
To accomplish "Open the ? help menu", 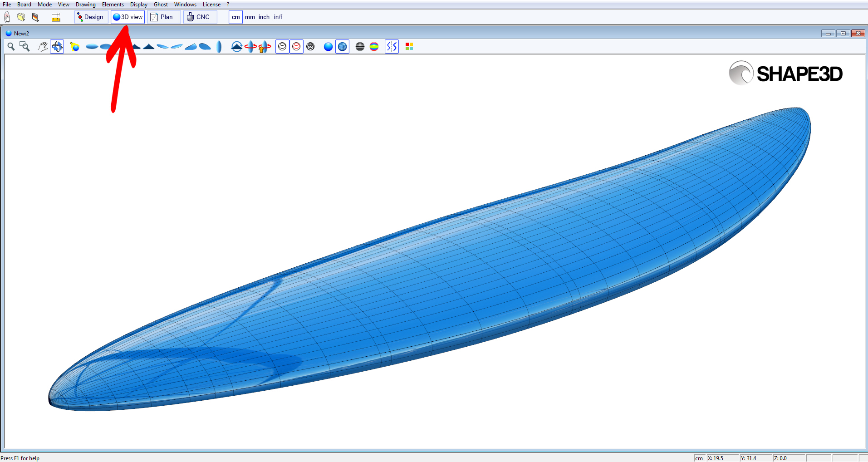I will click(228, 5).
